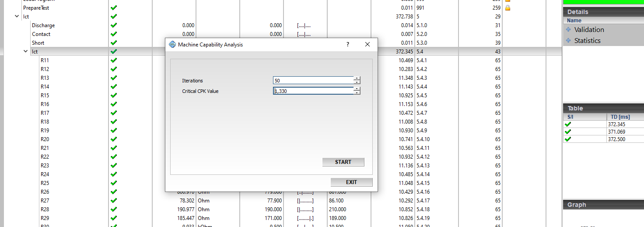Screen dimensions: 644x227
Task: Click the help question mark in dialog
Action: point(348,44)
